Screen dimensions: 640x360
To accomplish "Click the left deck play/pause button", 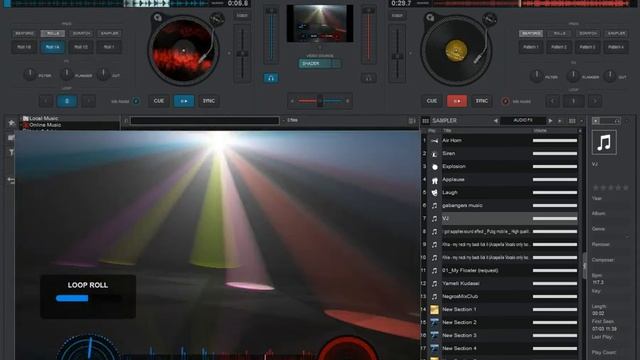I will click(184, 101).
